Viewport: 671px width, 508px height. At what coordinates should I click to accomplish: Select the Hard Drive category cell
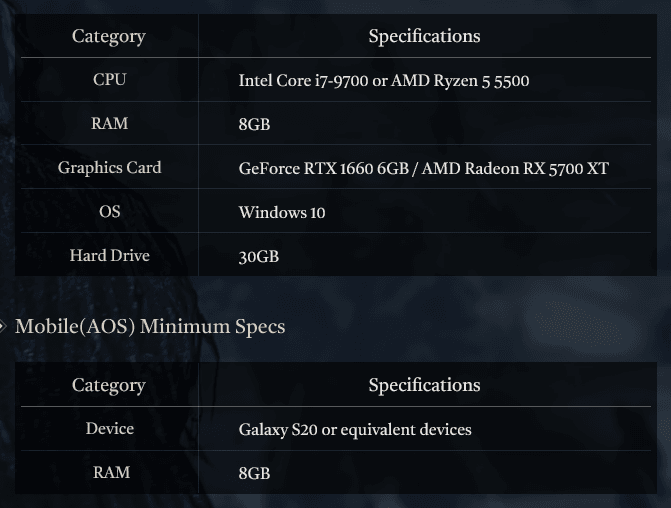tap(109, 256)
